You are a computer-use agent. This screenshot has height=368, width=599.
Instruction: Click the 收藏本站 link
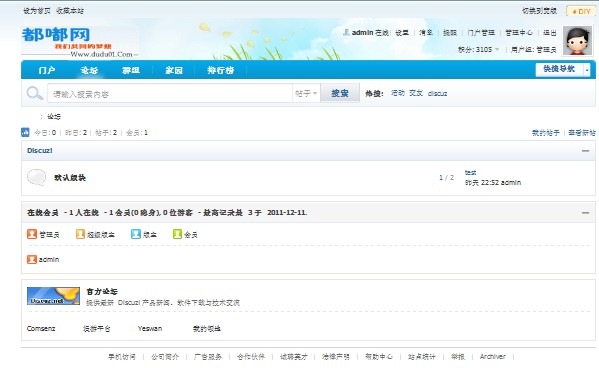pyautogui.click(x=70, y=11)
